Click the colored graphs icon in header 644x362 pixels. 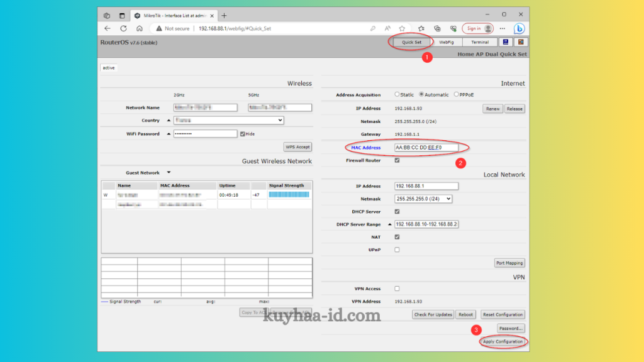[521, 42]
